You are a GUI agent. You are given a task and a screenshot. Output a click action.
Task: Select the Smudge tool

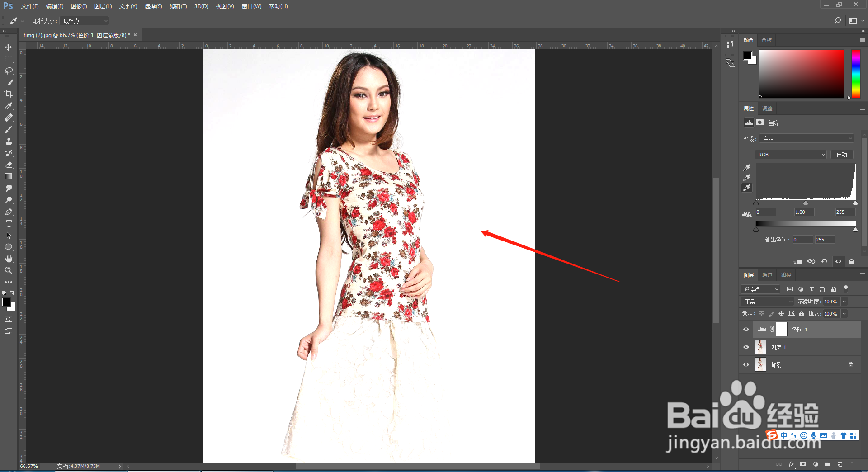9,188
